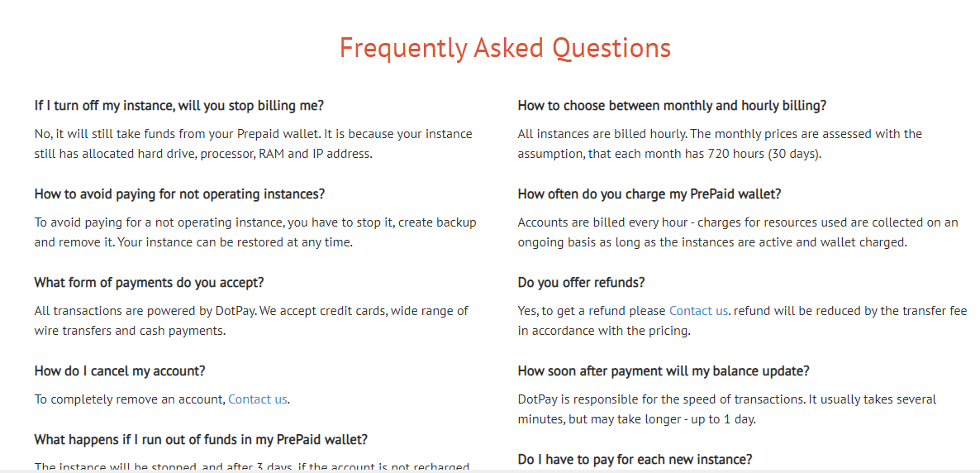Click question about running out of funds
The image size is (980, 473).
tap(201, 440)
